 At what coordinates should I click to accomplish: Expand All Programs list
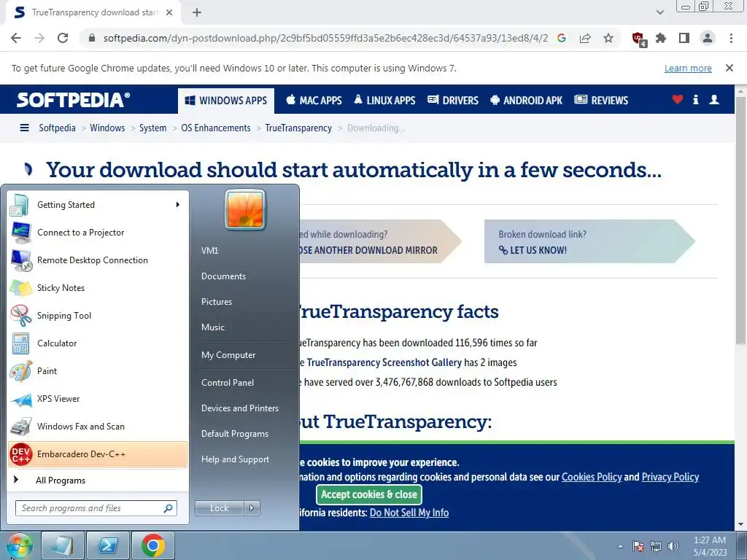(x=98, y=480)
